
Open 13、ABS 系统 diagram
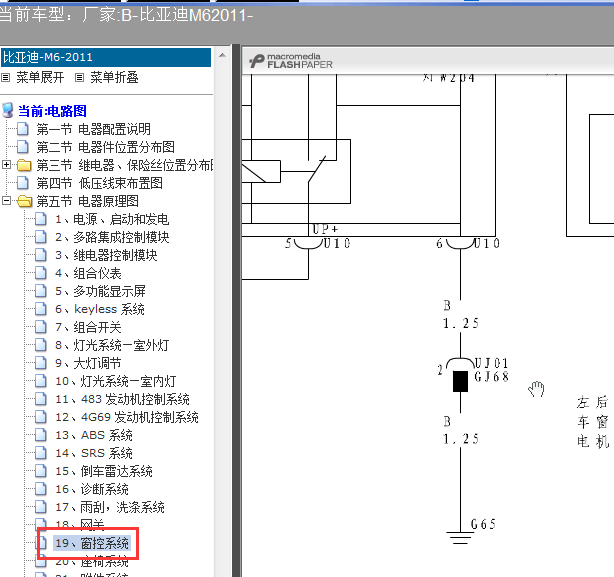pyautogui.click(x=94, y=435)
